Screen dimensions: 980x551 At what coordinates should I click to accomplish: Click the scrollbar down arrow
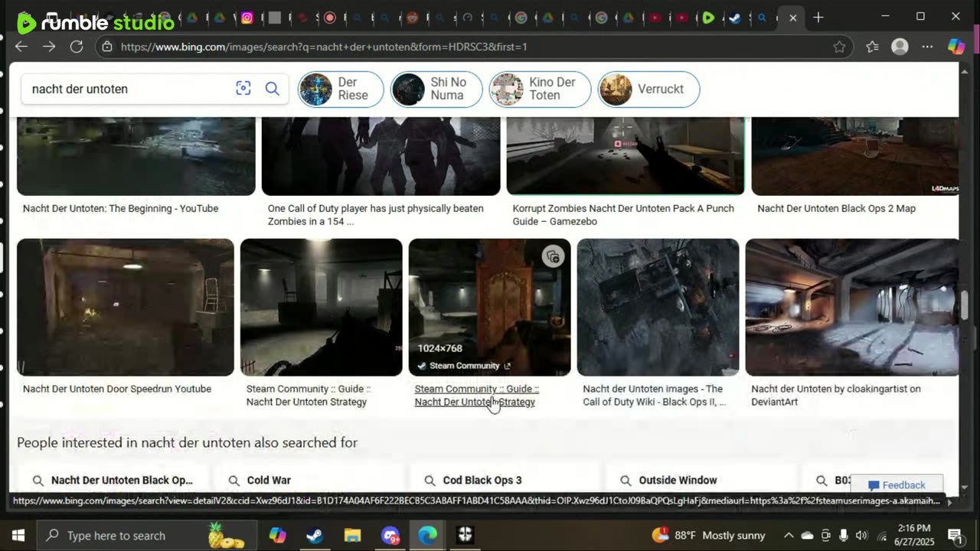[965, 487]
